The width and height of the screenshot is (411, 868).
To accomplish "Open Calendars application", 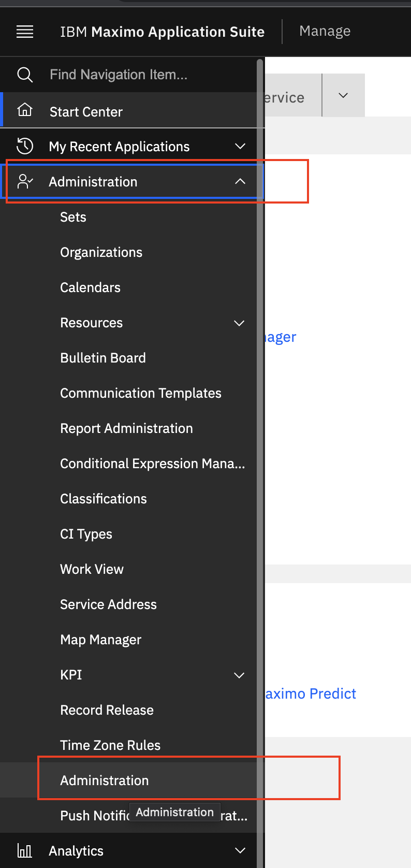I will point(90,287).
